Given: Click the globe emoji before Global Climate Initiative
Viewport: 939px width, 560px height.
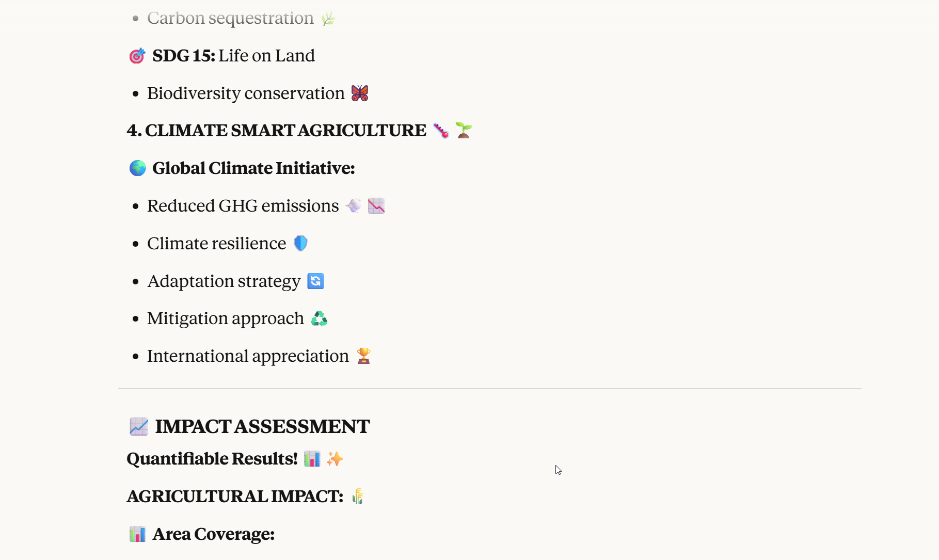Looking at the screenshot, I should [137, 168].
